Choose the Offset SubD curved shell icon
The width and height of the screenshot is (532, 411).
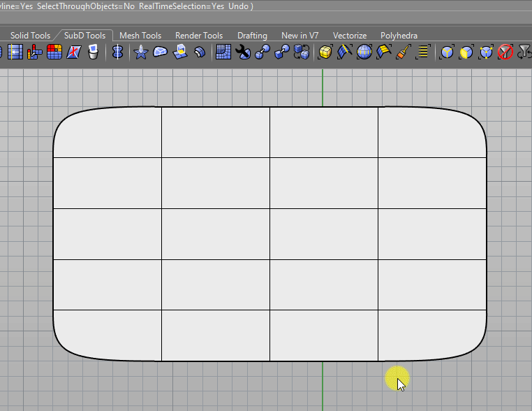200,52
